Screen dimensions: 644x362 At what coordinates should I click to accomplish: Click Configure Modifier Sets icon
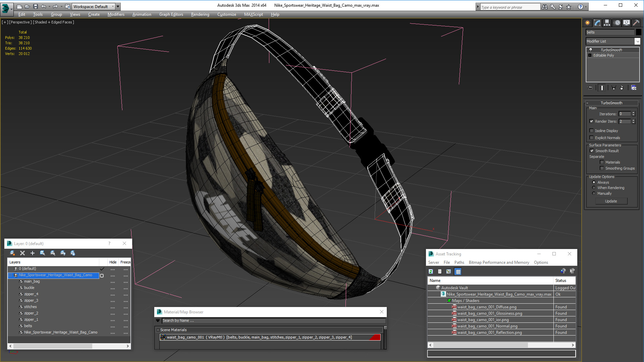(x=634, y=88)
